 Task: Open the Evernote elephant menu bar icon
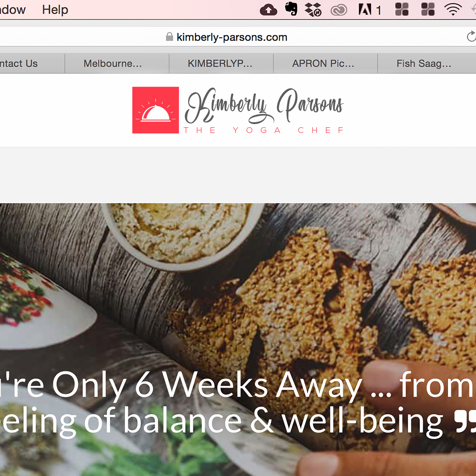point(291,9)
